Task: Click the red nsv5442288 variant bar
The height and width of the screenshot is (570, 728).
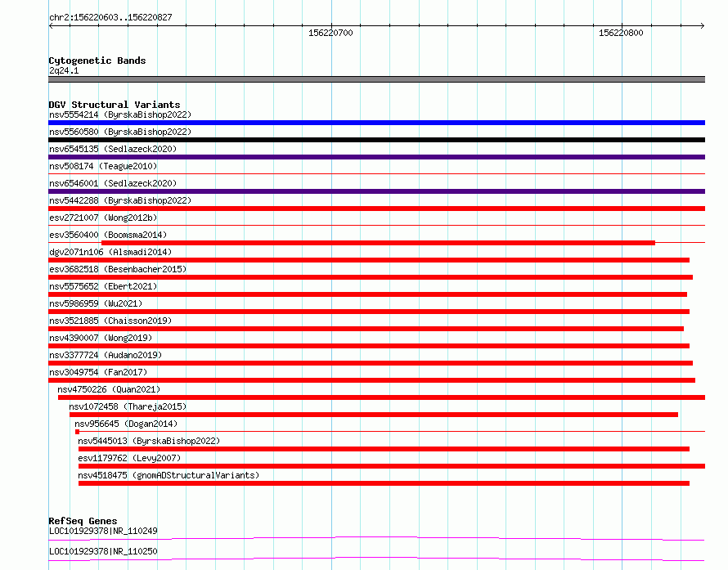Action: coord(376,209)
